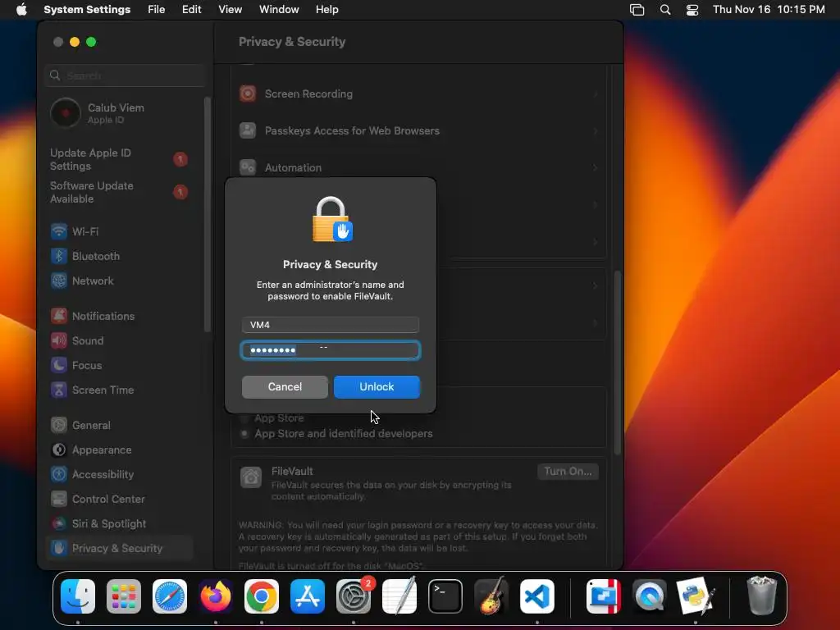Expand Passkeys Access row chevron
Screen dimensions: 840x630
click(x=596, y=130)
